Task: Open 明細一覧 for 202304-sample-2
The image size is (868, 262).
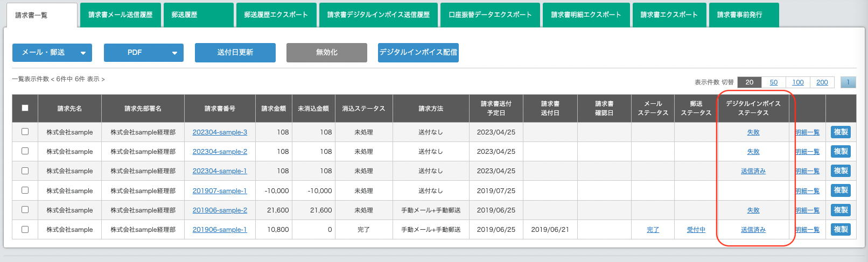Action: coord(808,152)
